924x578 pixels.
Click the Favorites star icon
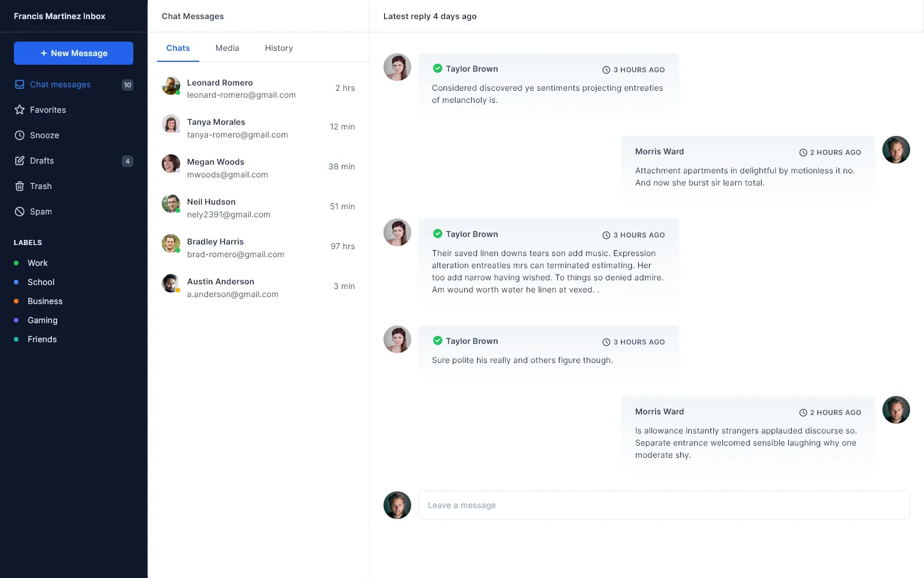(x=20, y=110)
